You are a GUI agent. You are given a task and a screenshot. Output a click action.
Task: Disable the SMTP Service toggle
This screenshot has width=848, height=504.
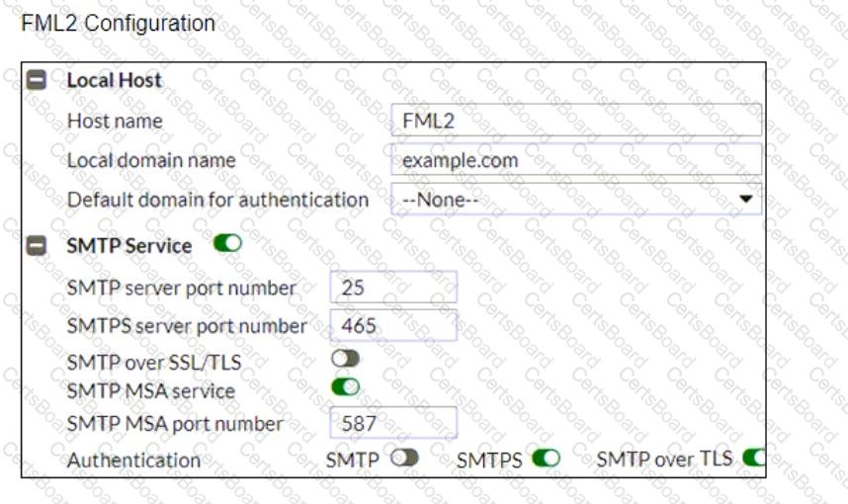tap(227, 243)
